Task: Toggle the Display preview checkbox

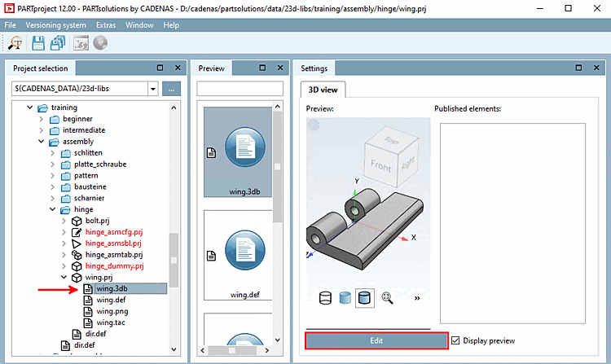Action: [455, 340]
